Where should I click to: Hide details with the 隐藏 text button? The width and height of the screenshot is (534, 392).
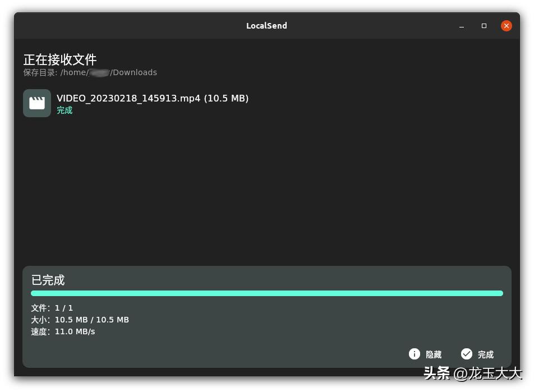click(434, 354)
